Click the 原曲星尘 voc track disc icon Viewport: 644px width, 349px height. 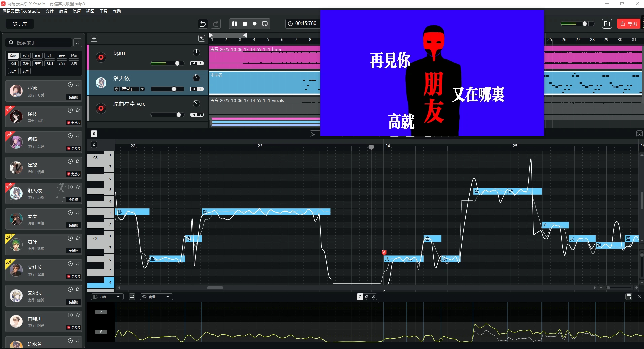[101, 108]
